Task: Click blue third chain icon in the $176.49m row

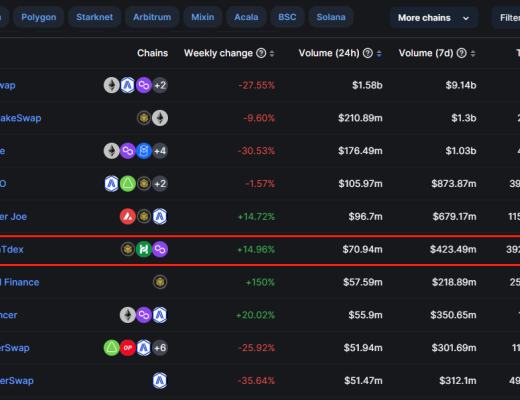Action: tap(144, 151)
